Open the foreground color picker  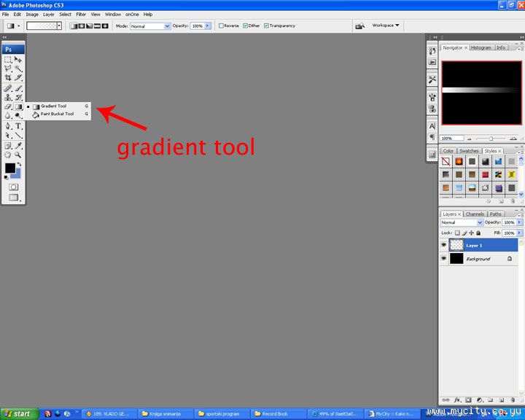coord(9,168)
